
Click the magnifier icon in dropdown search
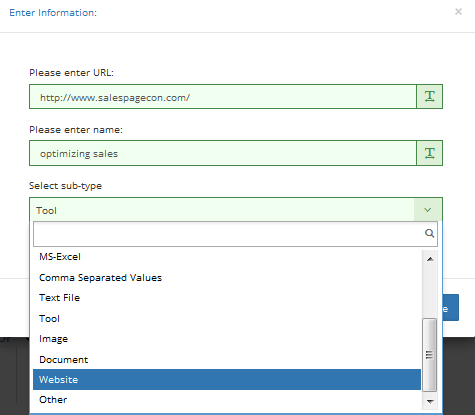coord(429,233)
